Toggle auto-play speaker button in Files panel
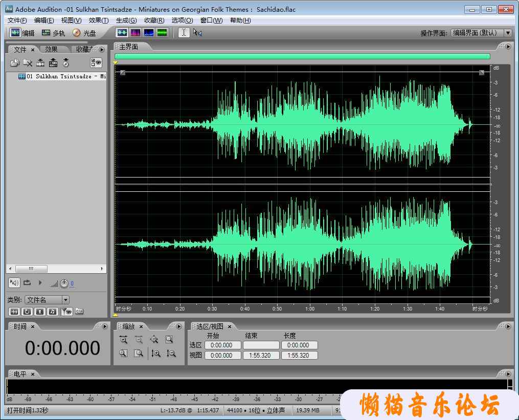 [14, 283]
